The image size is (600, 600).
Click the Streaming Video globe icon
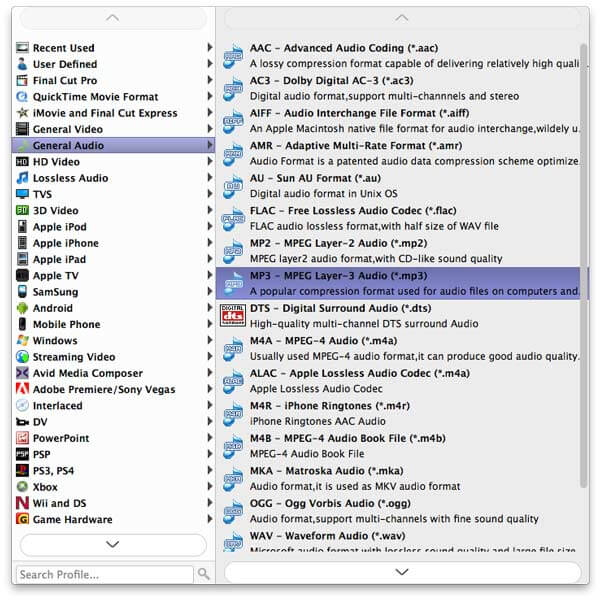pyautogui.click(x=22, y=357)
